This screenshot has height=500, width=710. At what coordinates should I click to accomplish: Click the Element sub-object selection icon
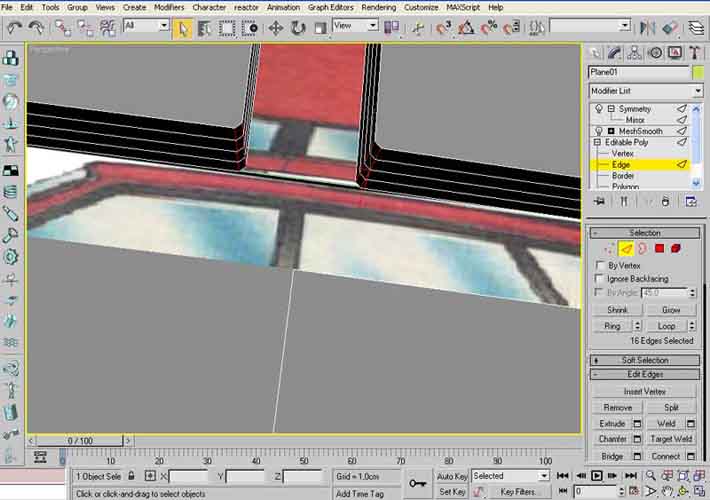coord(677,248)
